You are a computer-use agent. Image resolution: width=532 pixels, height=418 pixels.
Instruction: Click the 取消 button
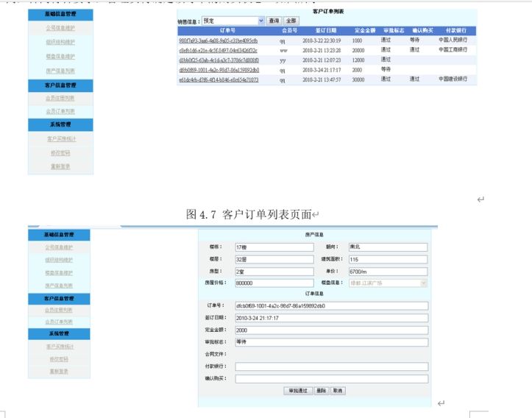(x=338, y=391)
